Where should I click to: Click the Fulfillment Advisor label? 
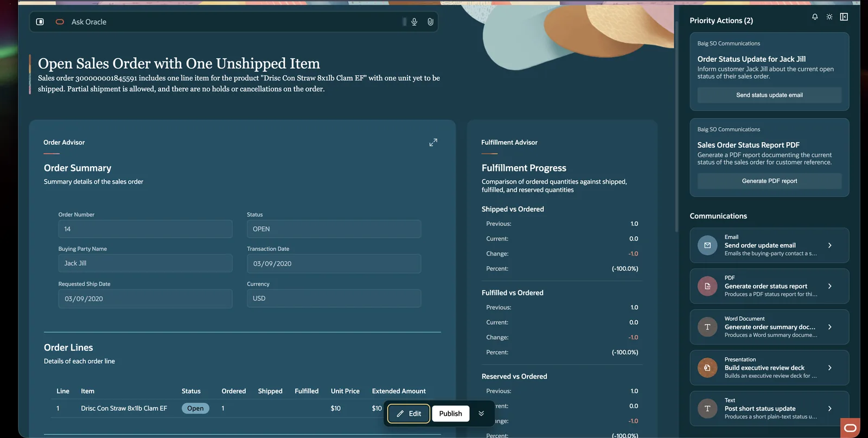[x=509, y=142]
